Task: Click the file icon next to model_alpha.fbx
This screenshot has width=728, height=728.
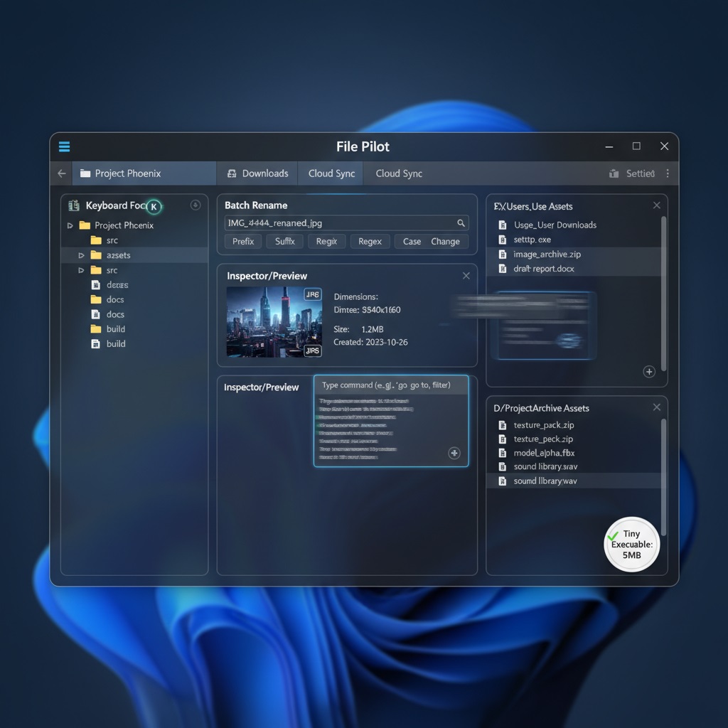Action: click(503, 453)
